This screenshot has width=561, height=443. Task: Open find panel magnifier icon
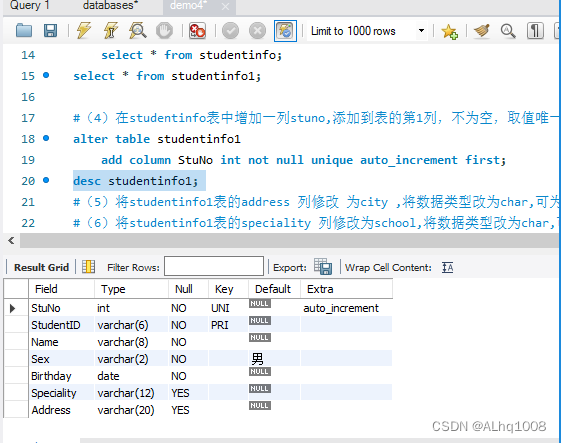coord(508,31)
